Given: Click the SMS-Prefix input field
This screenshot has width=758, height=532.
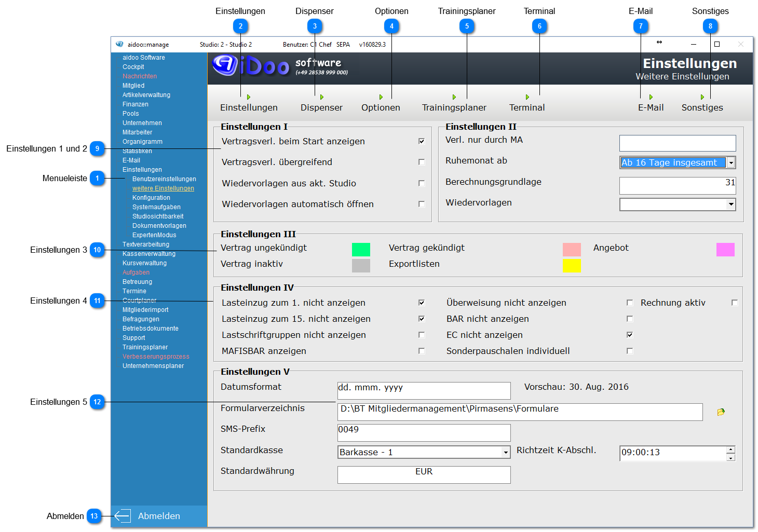Looking at the screenshot, I should (x=424, y=433).
